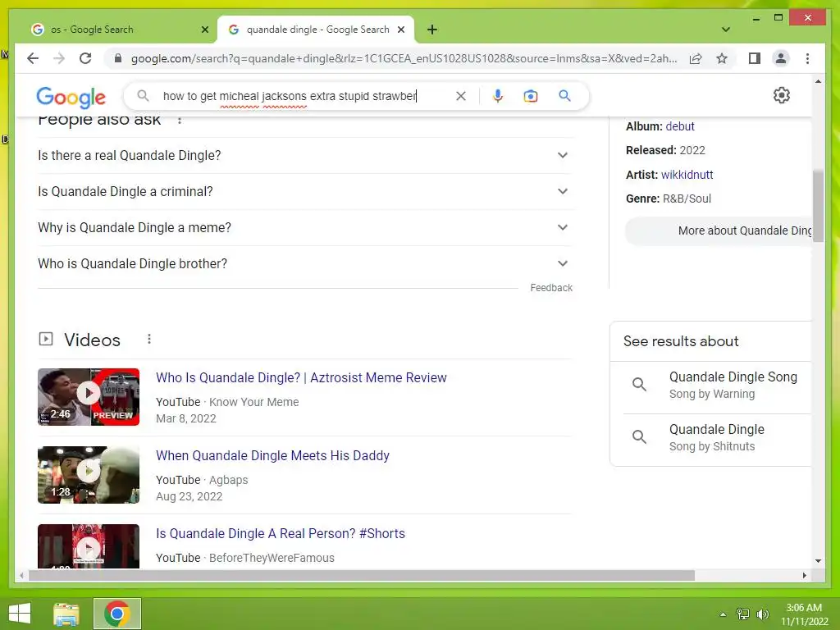
Task: Click the horizontal scrollbar thumb
Action: pyautogui.click(x=362, y=575)
